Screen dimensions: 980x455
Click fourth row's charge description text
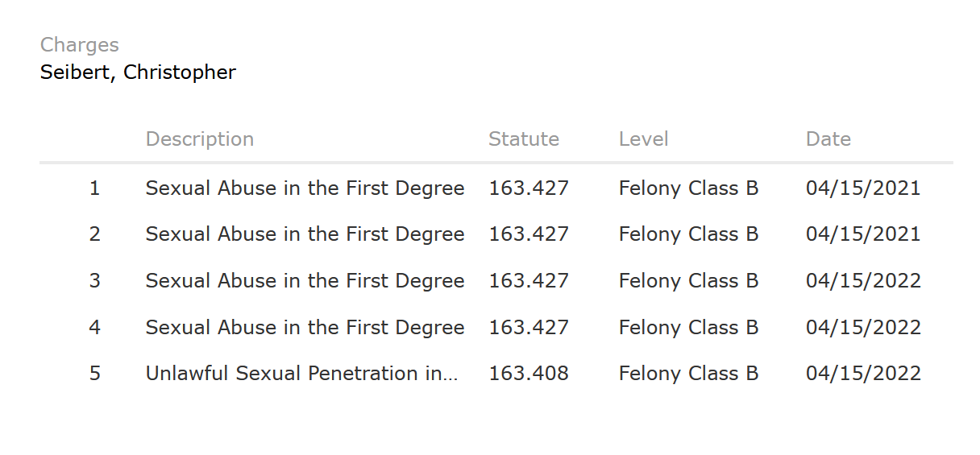305,328
